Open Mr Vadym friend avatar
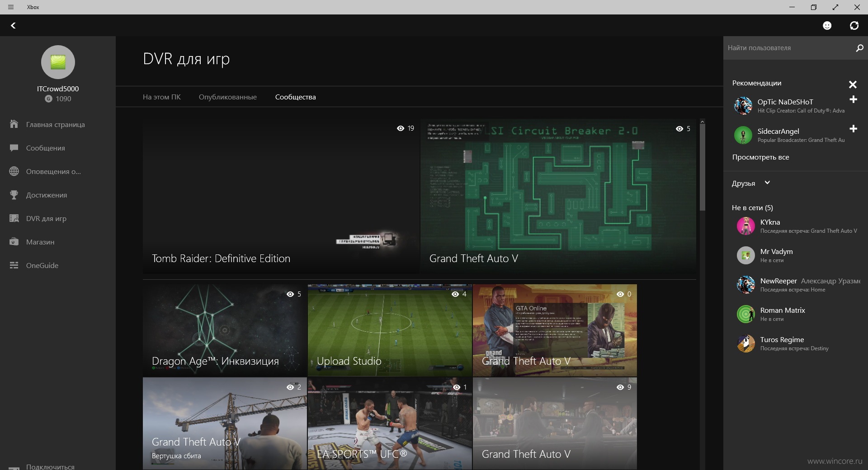Image resolution: width=868 pixels, height=470 pixels. click(x=745, y=255)
